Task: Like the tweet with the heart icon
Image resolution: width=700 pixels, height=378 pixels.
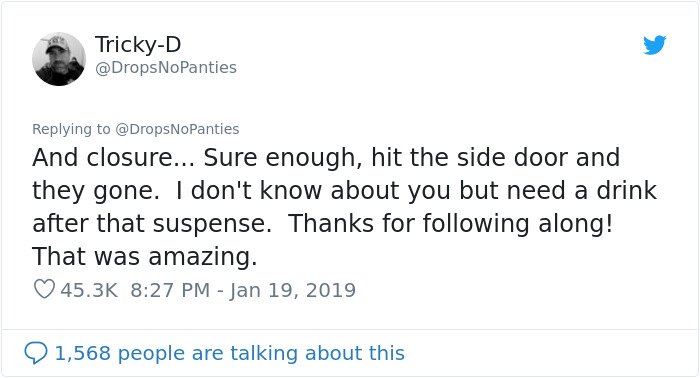Action: coord(44,289)
